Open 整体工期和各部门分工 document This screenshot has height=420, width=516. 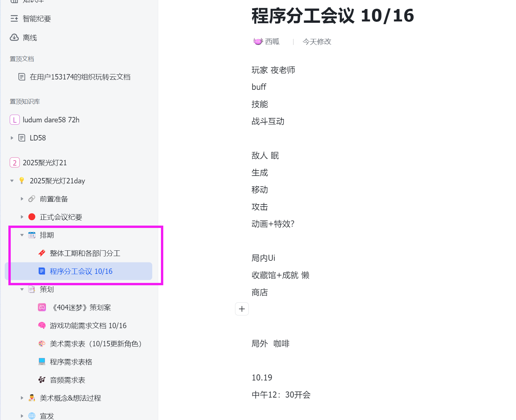[x=85, y=253]
